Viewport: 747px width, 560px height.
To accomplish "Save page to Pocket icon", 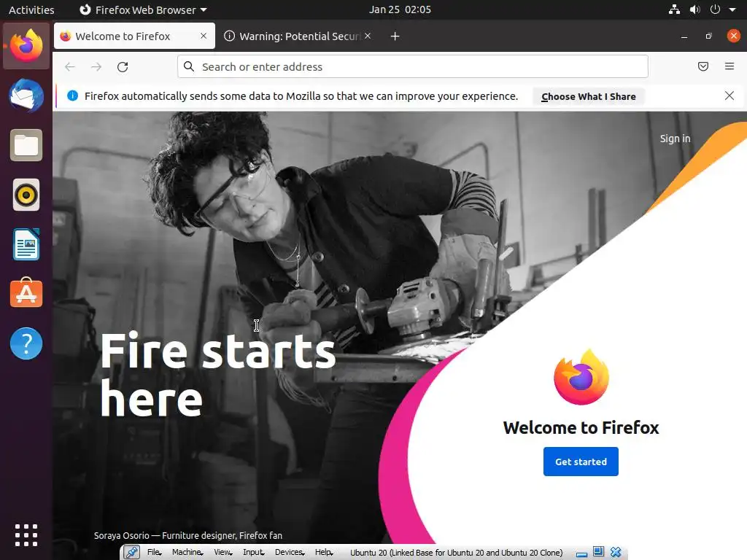I will (x=703, y=66).
